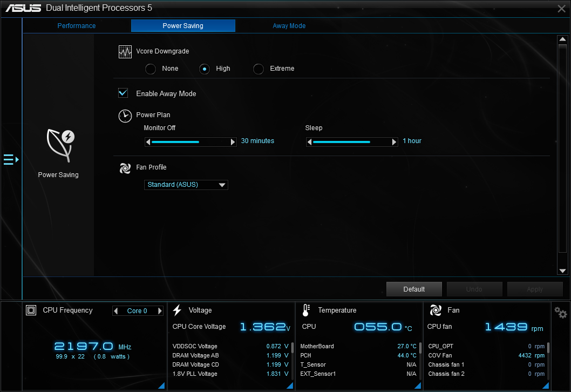This screenshot has width=571, height=392.
Task: Click the Undo button
Action: point(474,289)
